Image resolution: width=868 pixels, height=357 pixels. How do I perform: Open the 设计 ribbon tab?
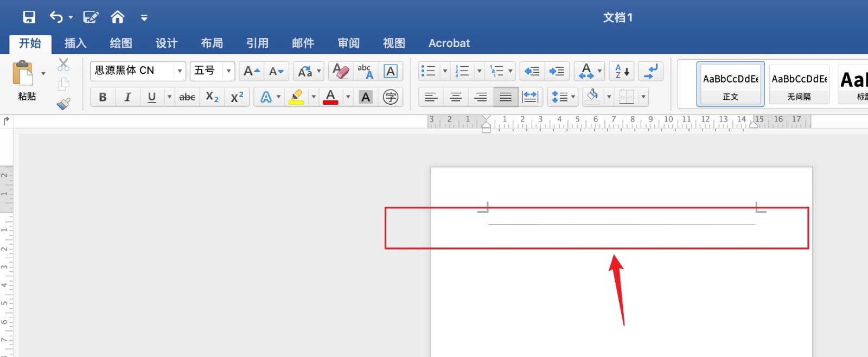[x=167, y=43]
